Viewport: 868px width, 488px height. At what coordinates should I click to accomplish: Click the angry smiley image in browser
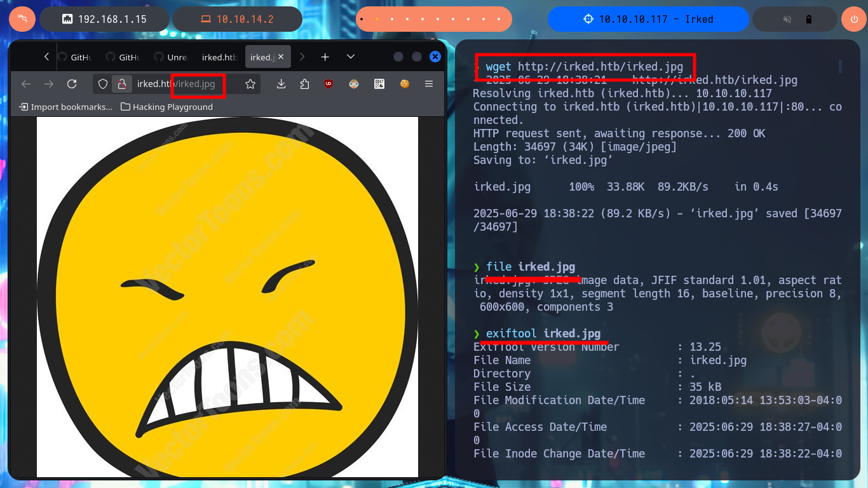click(x=227, y=297)
